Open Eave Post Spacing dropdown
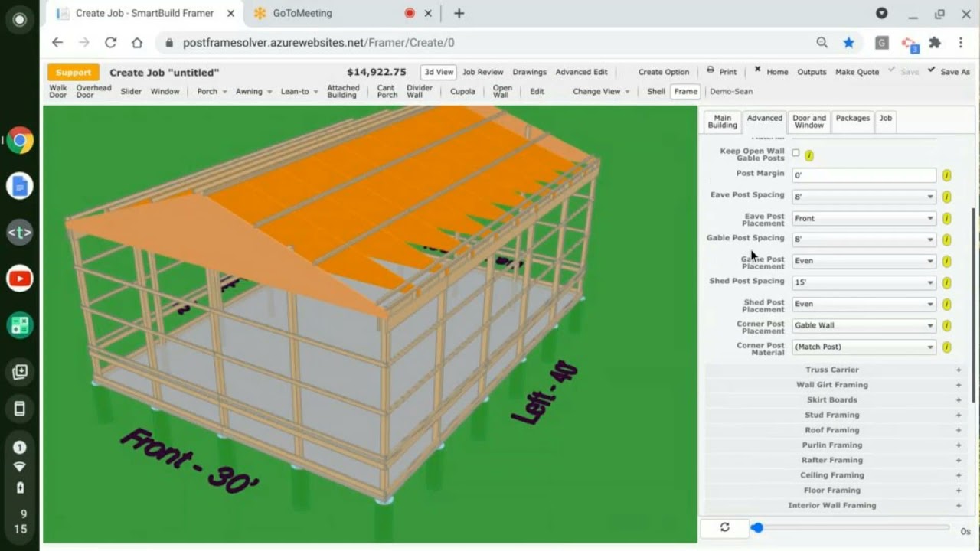Image resolution: width=980 pixels, height=551 pixels. 864,197
